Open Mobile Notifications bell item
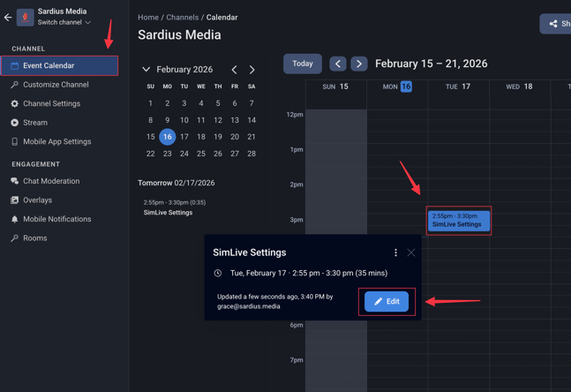The image size is (571, 392). coord(56,219)
